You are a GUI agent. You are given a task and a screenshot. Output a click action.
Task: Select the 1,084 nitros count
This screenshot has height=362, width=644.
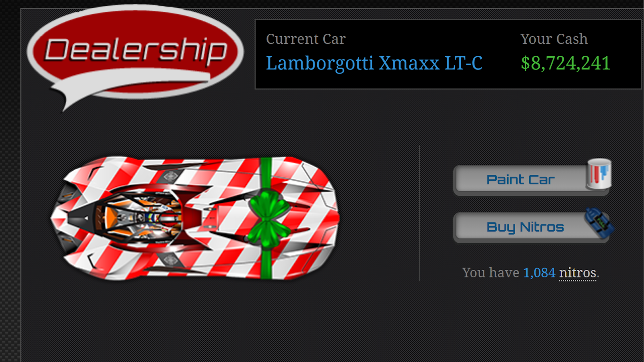(539, 273)
